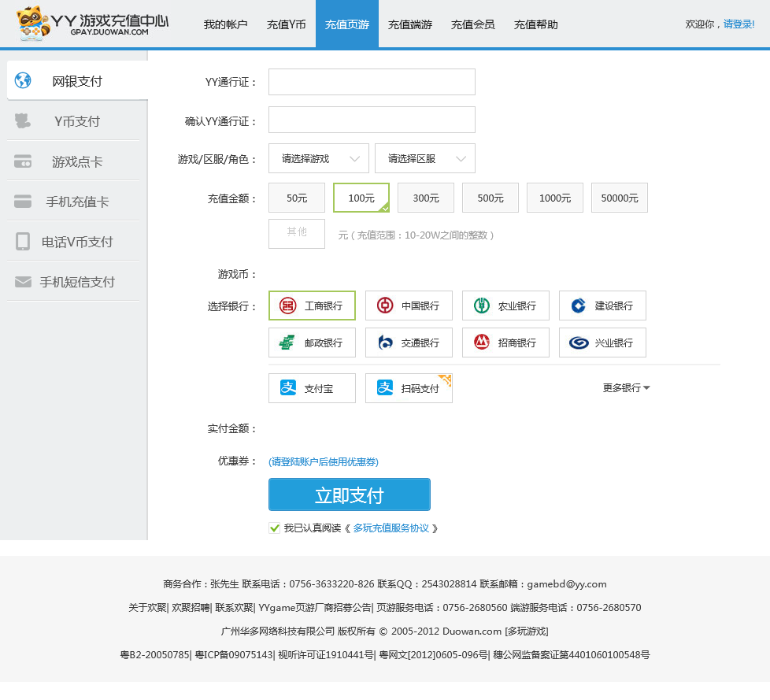Select 游戏点卡 label in the sidebar
The width and height of the screenshot is (770, 700).
[x=77, y=161]
